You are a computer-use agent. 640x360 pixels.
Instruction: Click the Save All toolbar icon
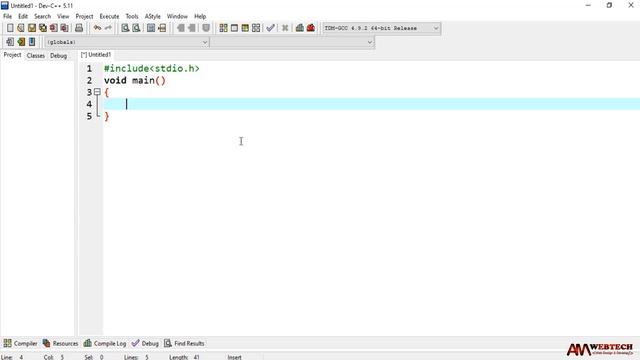(43, 28)
